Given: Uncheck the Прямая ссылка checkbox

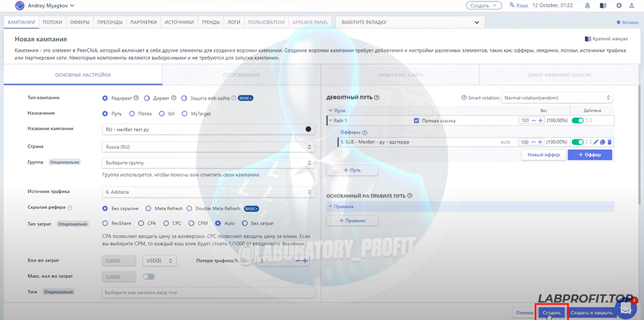Looking at the screenshot, I should click(x=417, y=121).
